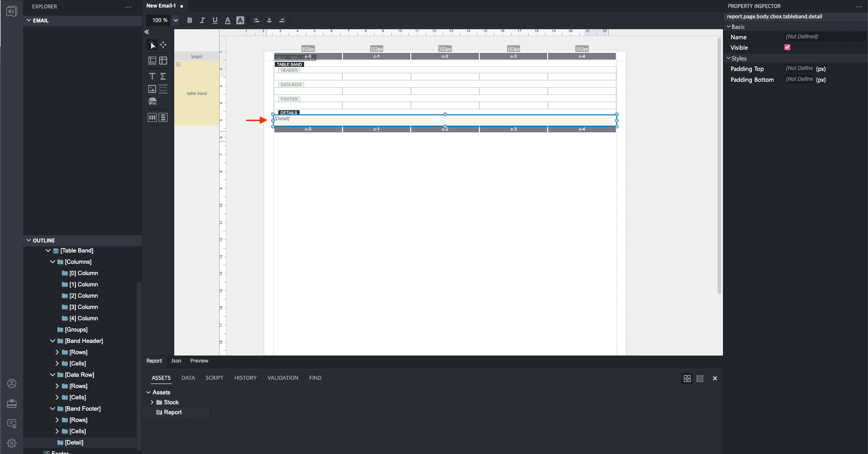Collapse the Styles properties section
Viewport: 868px width, 454px height.
click(x=728, y=58)
